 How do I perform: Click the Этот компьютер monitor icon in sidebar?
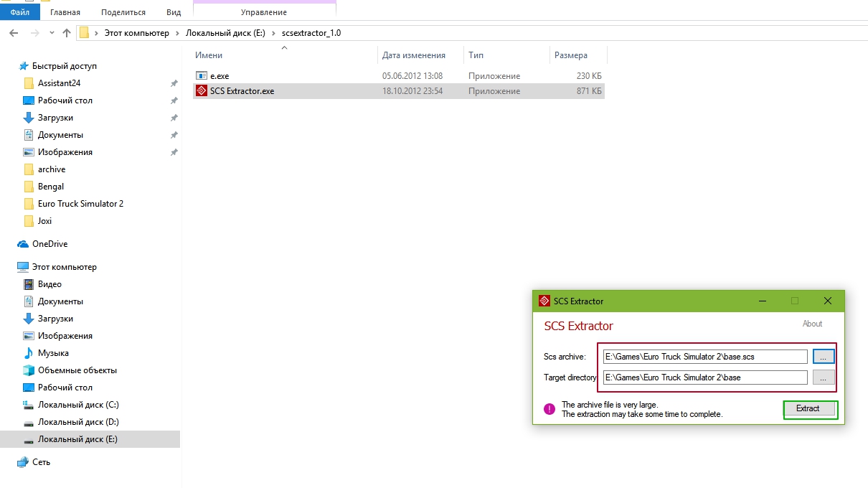tap(23, 267)
